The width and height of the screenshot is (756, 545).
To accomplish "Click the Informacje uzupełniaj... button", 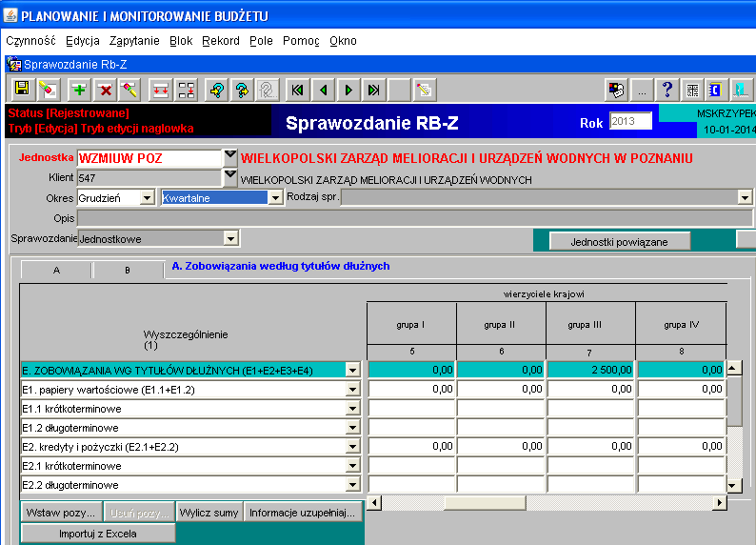I will (302, 513).
